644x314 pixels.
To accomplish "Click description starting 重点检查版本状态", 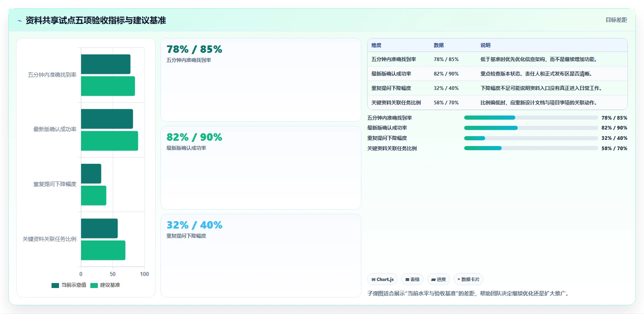I will (536, 74).
